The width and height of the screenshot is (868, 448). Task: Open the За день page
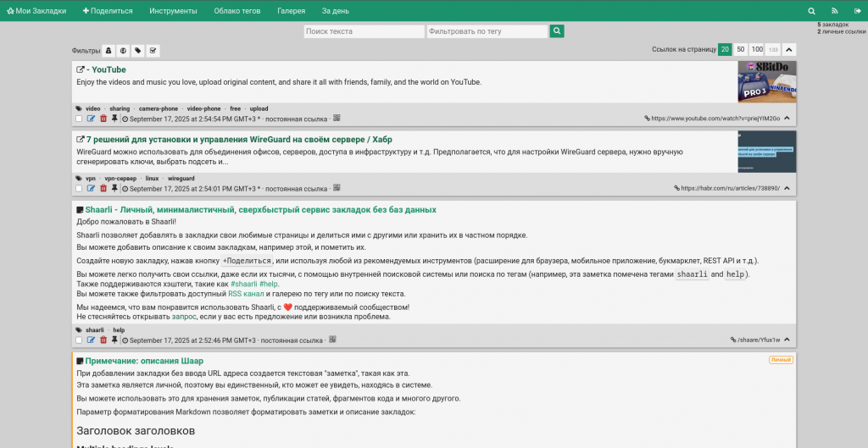click(x=336, y=11)
